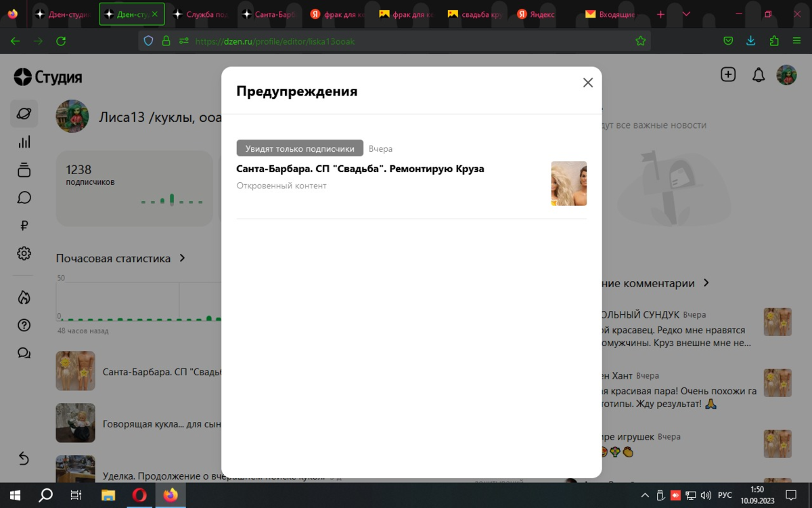
Task: Bookmark this page with star icon
Action: [640, 41]
